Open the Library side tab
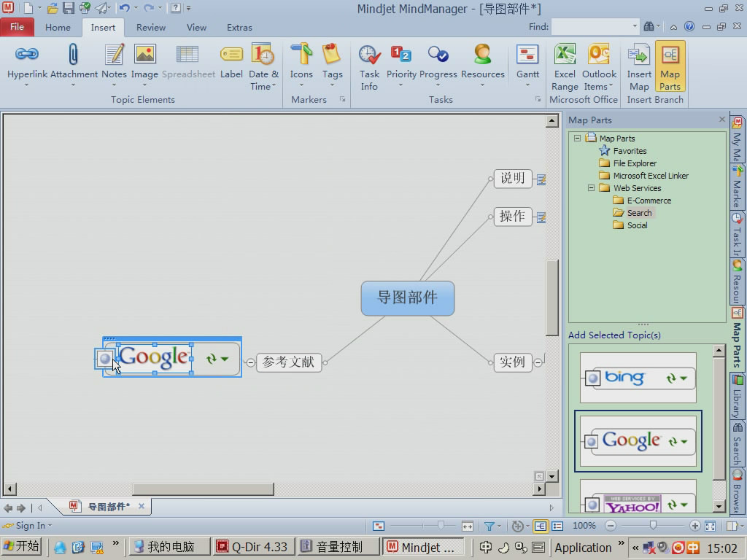 click(737, 397)
